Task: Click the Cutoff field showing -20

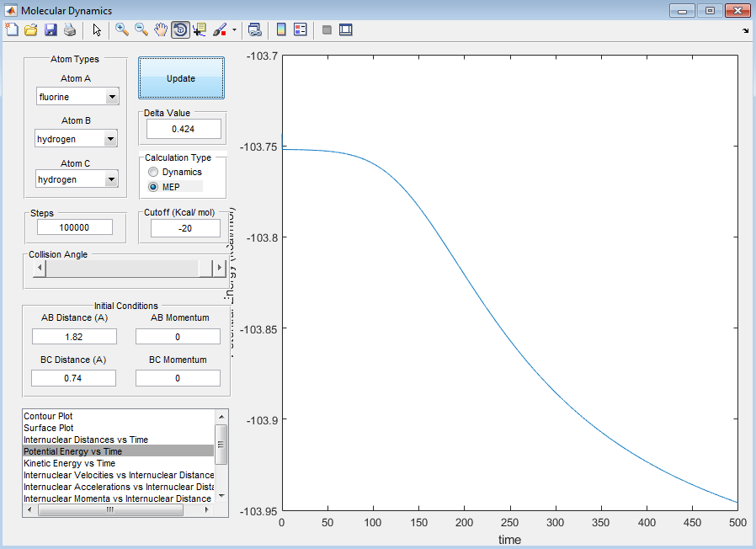Action: coord(185,228)
